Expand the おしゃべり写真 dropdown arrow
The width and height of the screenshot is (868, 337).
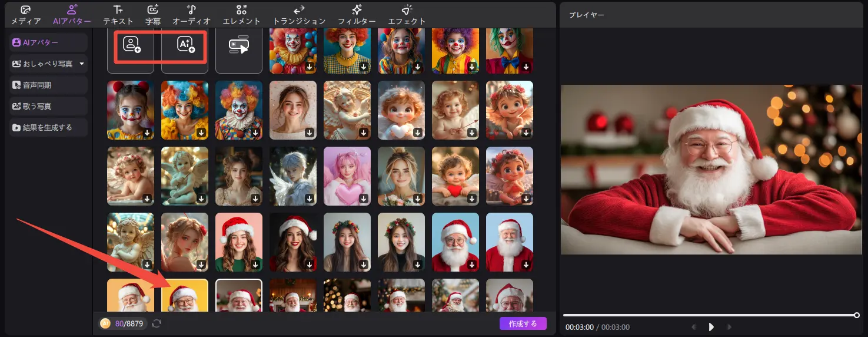[x=82, y=64]
